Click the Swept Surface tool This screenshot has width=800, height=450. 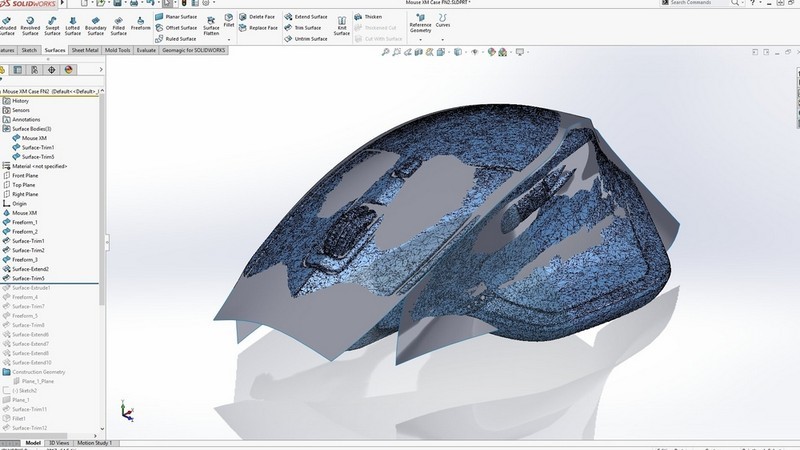[x=52, y=24]
